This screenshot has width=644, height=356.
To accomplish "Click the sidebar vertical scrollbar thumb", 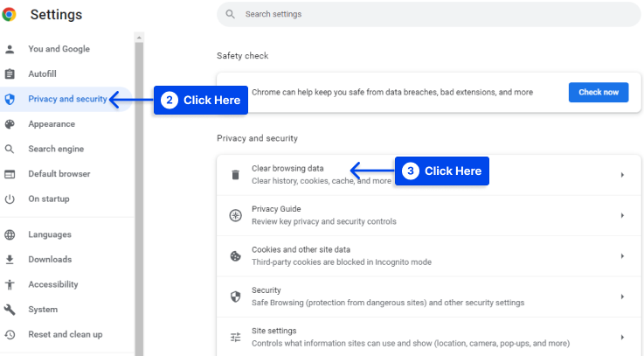I will [x=139, y=198].
